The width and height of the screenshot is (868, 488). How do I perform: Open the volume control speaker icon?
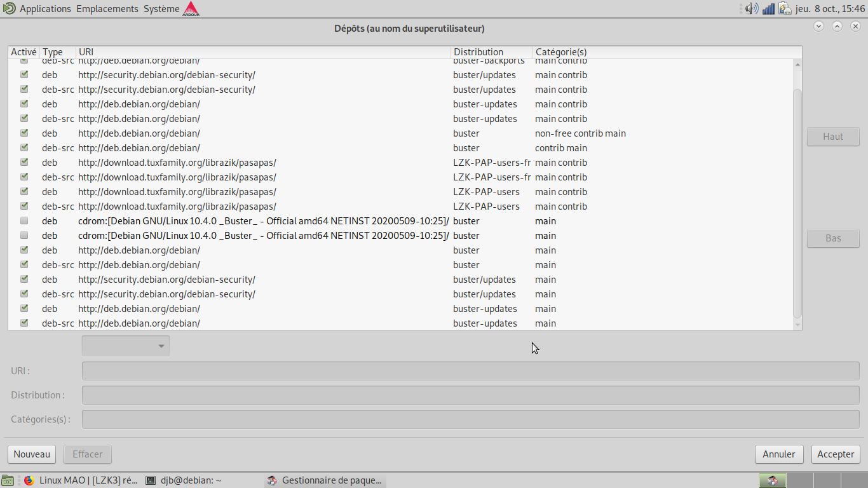(752, 8)
